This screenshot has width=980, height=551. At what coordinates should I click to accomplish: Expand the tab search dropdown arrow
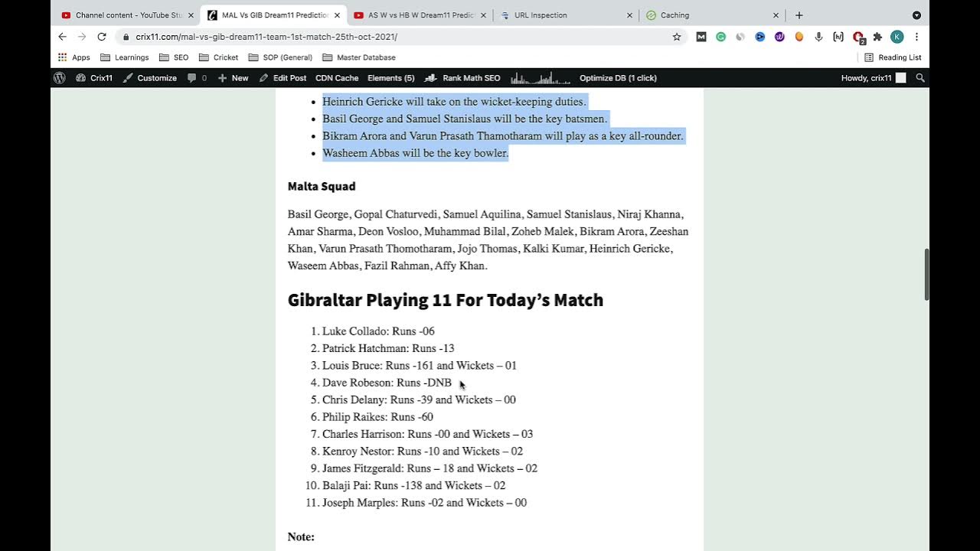tap(916, 15)
